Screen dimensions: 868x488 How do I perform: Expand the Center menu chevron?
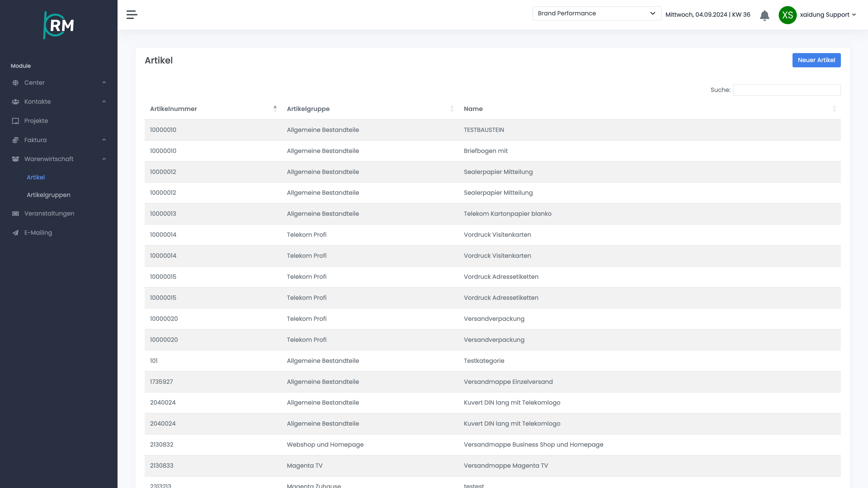click(x=104, y=82)
